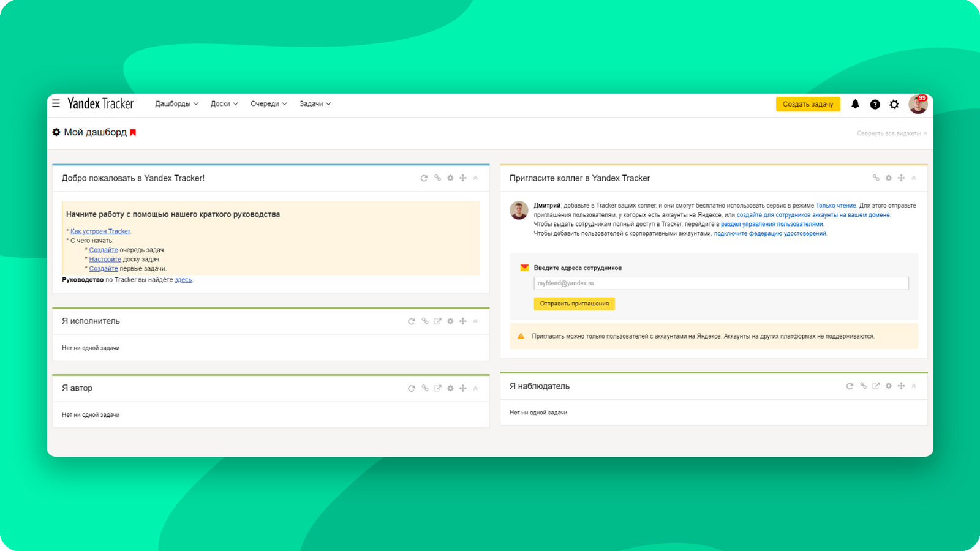Open Я исполнитель widget in new page
This screenshot has height=551, width=980.
(437, 321)
